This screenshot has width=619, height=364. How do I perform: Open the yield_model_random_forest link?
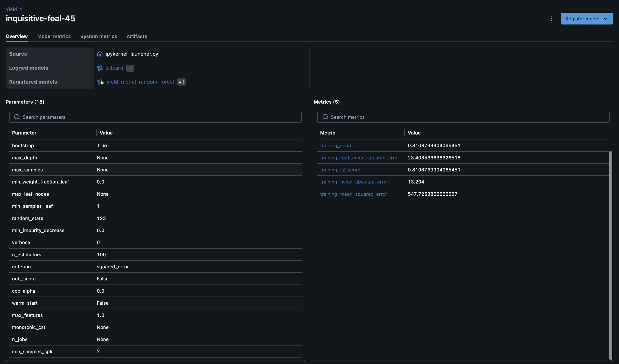click(140, 82)
